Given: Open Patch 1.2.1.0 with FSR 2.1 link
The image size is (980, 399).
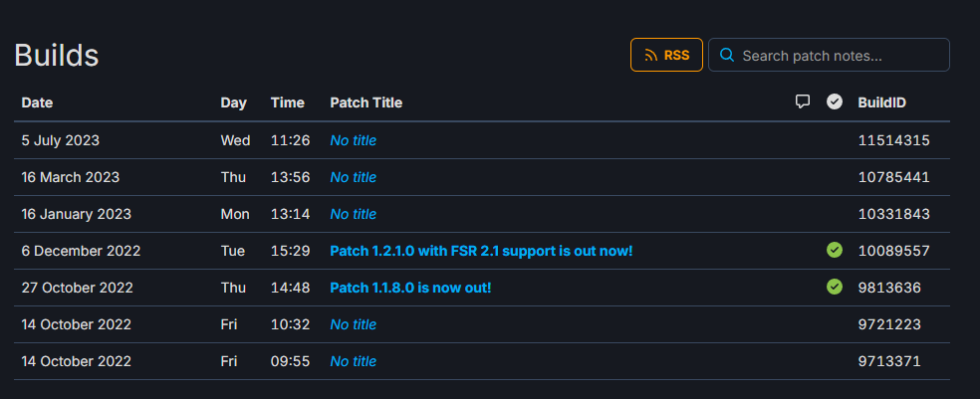Looking at the screenshot, I should tap(481, 251).
